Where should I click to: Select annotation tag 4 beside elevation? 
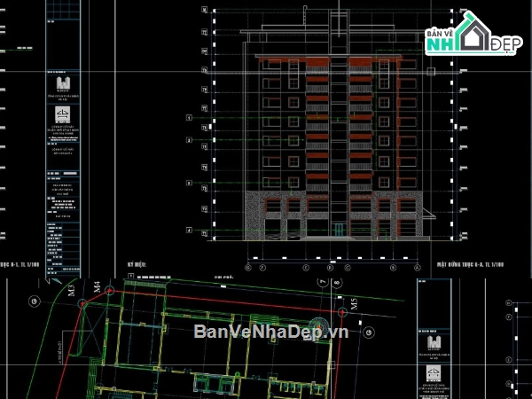[x=190, y=230]
